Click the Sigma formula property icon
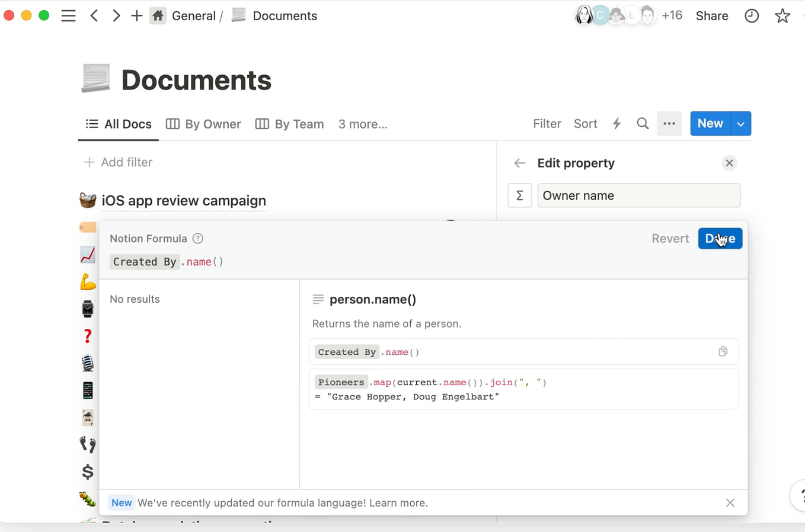Image resolution: width=805 pixels, height=532 pixels. coord(519,195)
